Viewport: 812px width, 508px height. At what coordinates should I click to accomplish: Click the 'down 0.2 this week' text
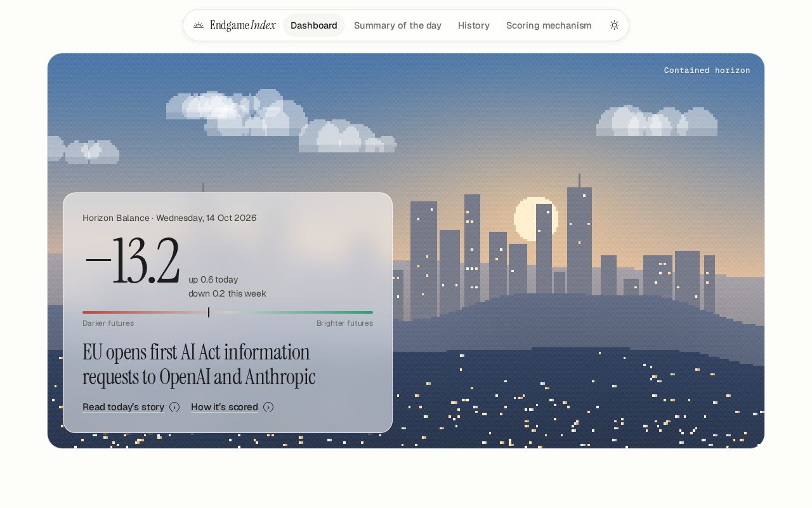point(227,293)
